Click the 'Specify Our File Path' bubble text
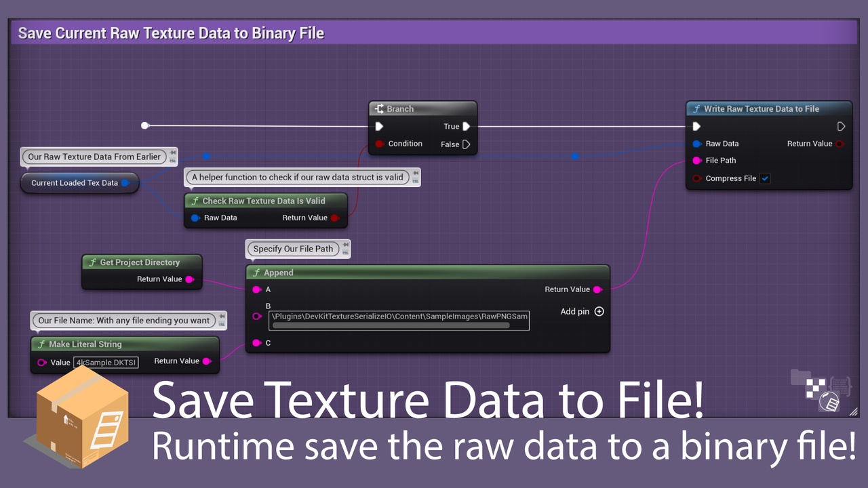 tap(293, 249)
